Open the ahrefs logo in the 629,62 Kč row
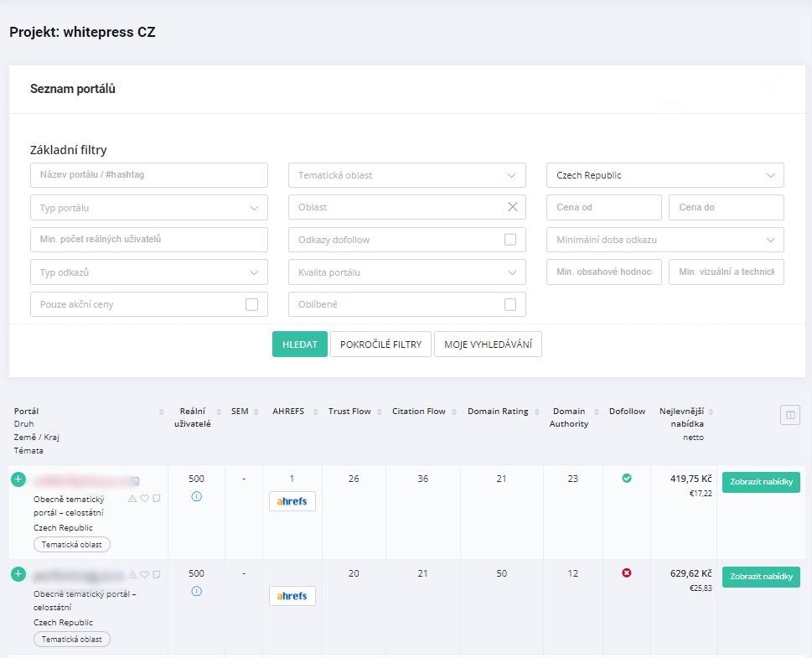 coord(292,596)
